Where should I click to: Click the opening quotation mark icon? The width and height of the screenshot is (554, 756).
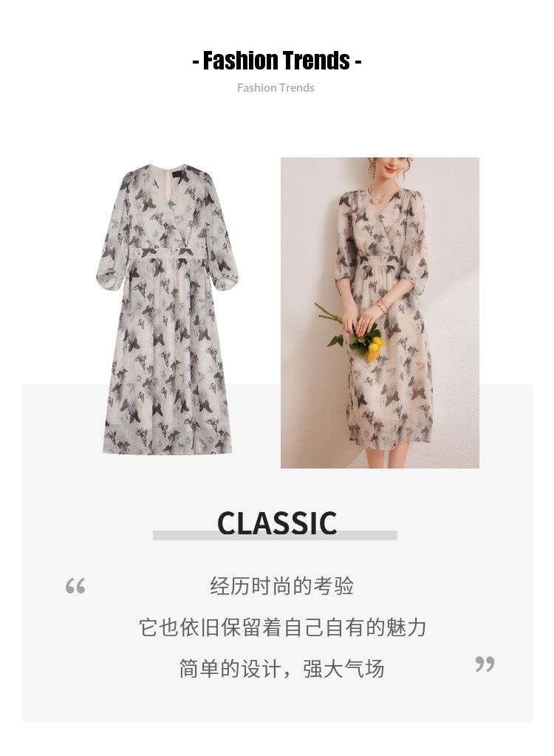(75, 586)
